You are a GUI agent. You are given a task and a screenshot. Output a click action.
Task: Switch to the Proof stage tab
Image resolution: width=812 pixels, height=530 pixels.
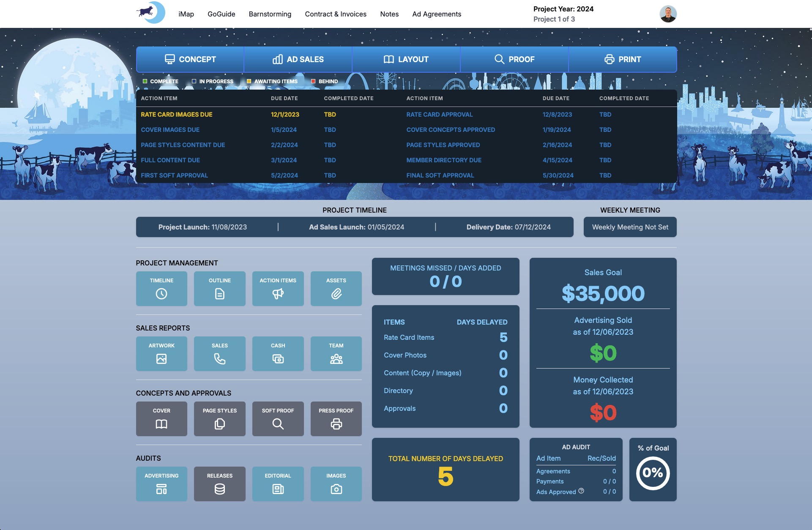[x=514, y=59]
